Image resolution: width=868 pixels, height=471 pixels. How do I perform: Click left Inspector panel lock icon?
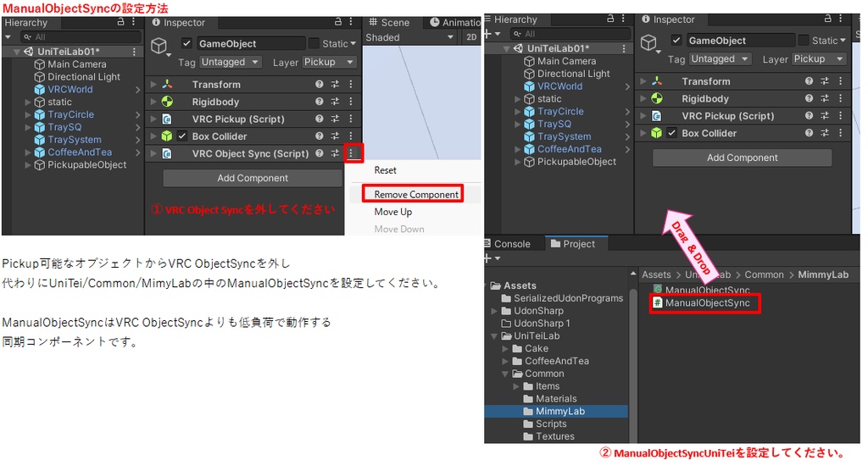click(x=338, y=21)
